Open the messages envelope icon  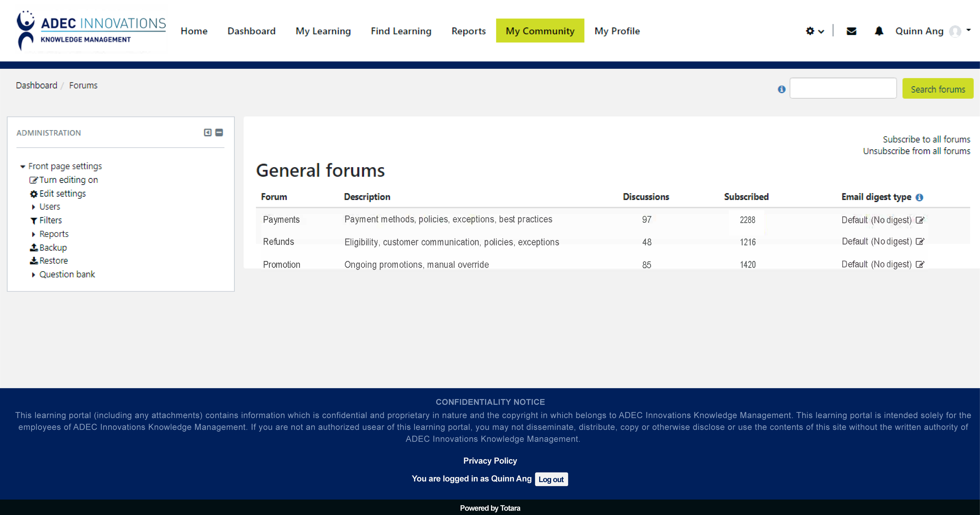851,31
